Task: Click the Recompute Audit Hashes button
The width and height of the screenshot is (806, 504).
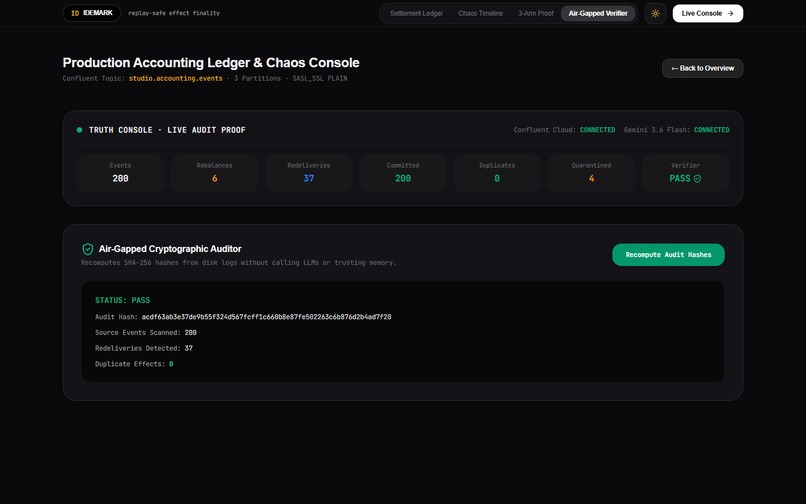Action: click(x=668, y=255)
